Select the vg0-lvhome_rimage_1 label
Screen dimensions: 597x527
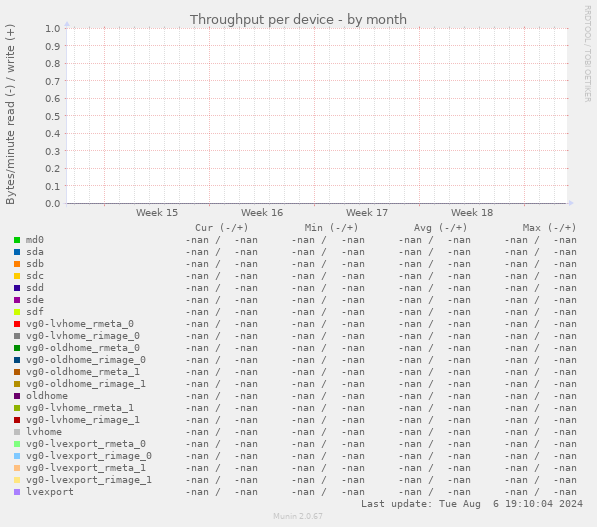click(83, 420)
